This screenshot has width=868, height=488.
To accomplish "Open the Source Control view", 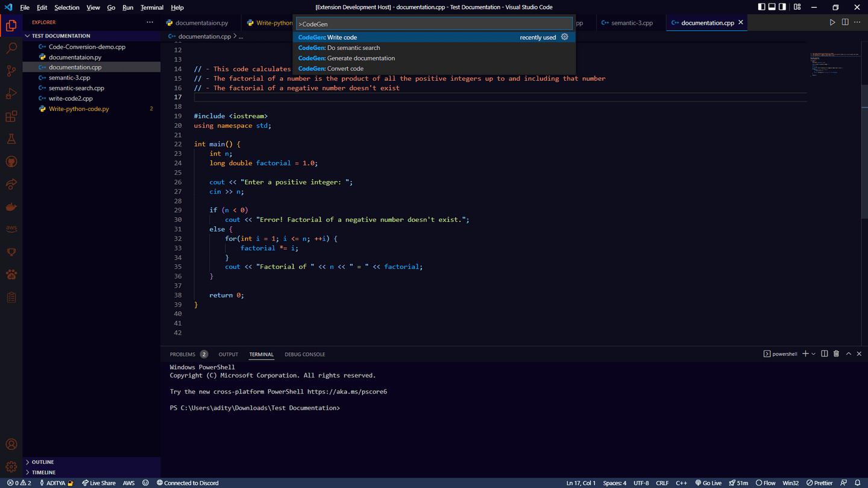I will click(11, 71).
